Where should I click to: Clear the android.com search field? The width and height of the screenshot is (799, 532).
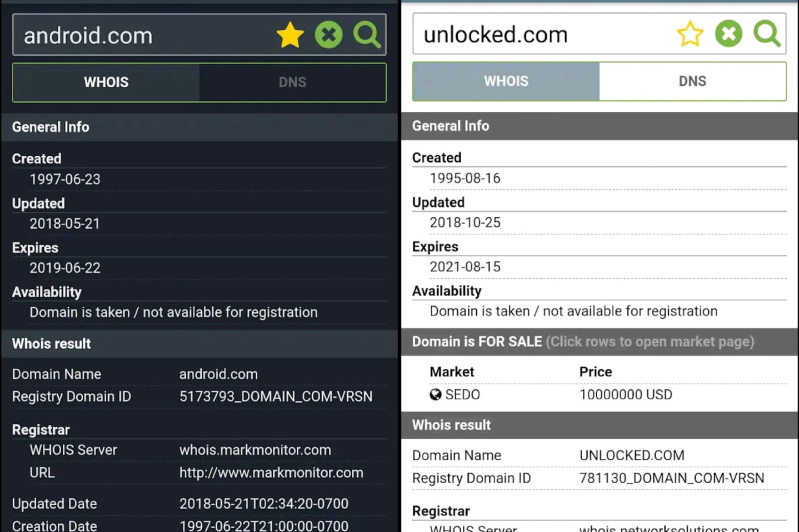[x=328, y=35]
